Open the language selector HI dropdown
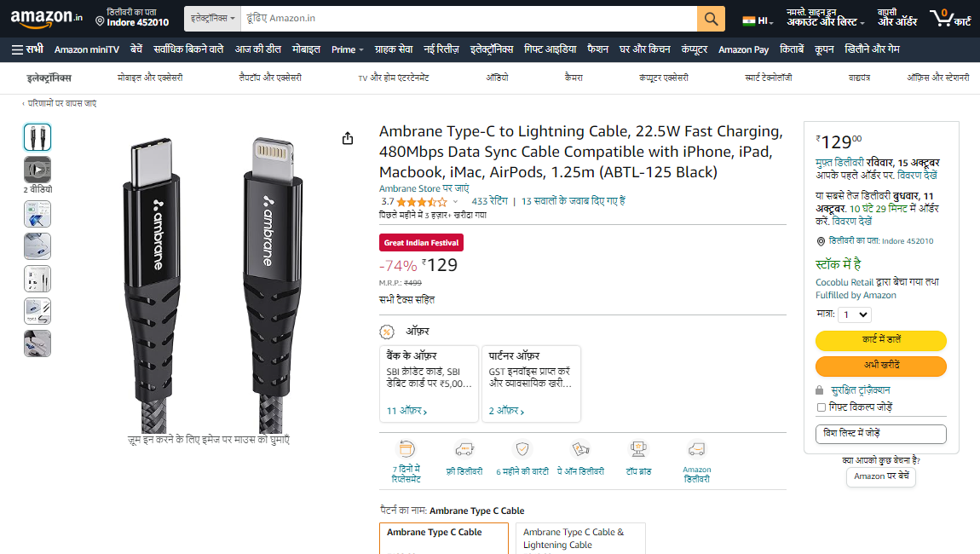The width and height of the screenshot is (980, 554). click(758, 20)
